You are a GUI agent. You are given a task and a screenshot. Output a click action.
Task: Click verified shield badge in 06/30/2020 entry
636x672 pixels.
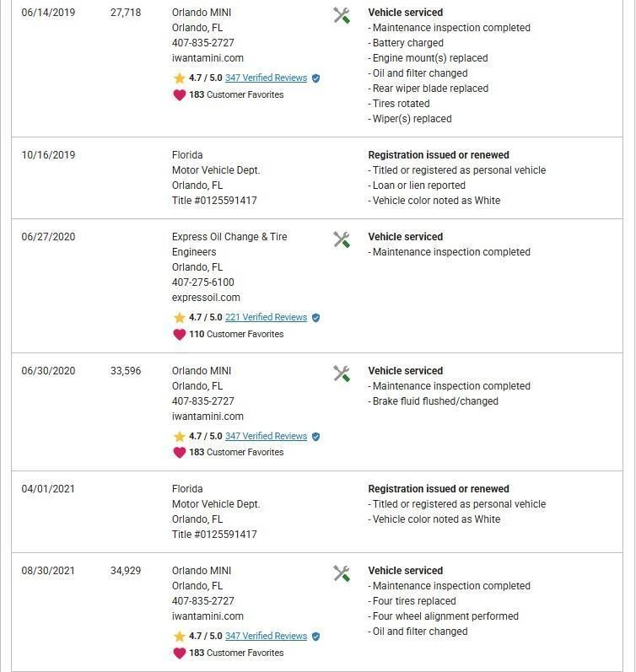(x=315, y=437)
